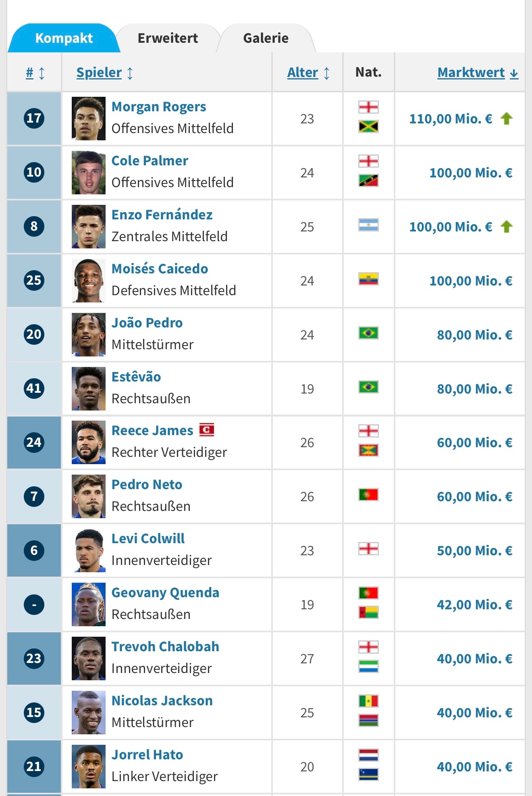The image size is (532, 796).
Task: Open Geovany Quenda player link
Action: click(165, 593)
